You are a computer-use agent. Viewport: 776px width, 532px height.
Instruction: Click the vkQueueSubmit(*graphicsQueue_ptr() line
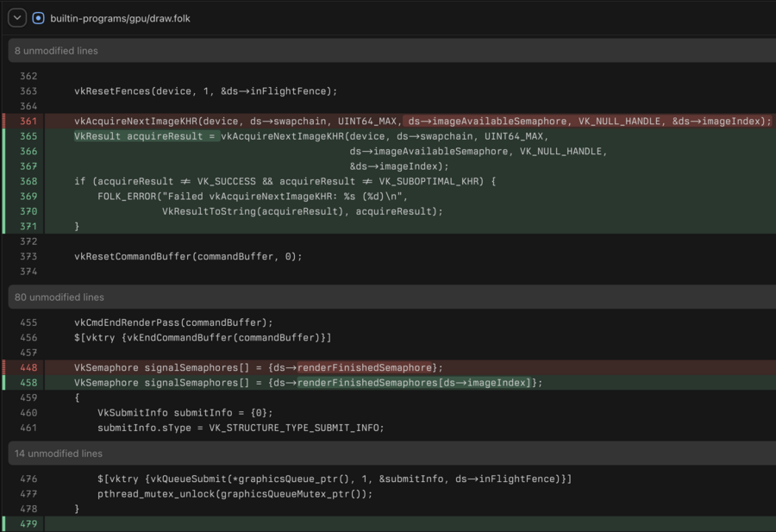tap(335, 479)
